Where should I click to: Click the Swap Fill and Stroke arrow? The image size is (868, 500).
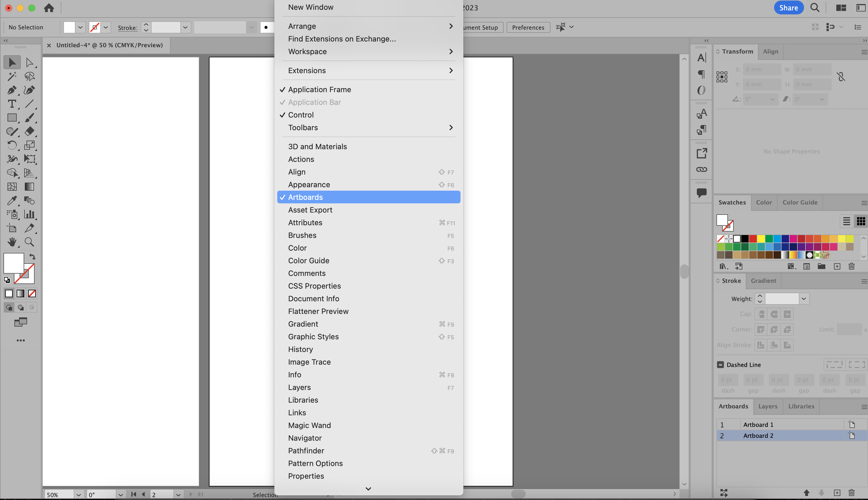pyautogui.click(x=32, y=257)
